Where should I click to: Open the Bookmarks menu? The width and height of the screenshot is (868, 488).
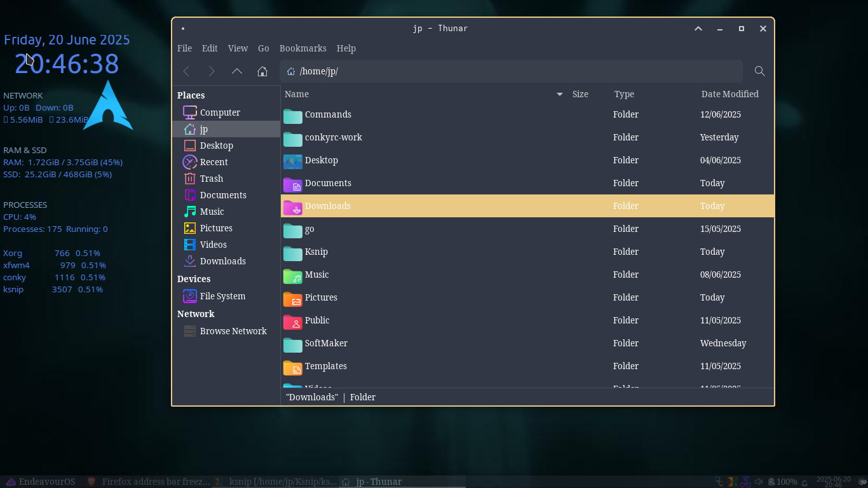click(302, 48)
